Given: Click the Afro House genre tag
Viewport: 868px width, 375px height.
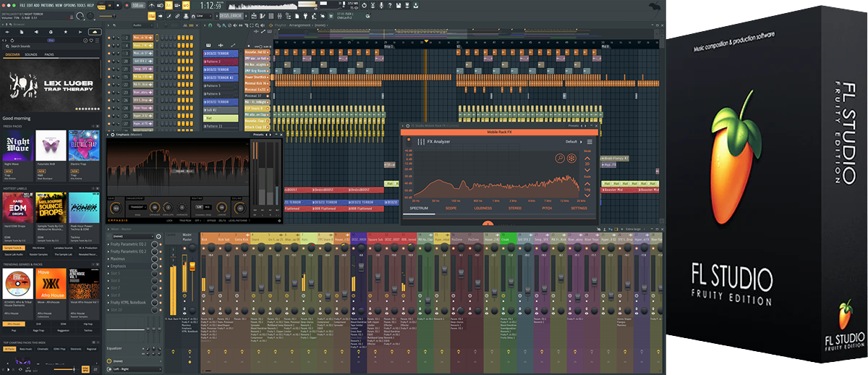Looking at the screenshot, I should (x=14, y=324).
